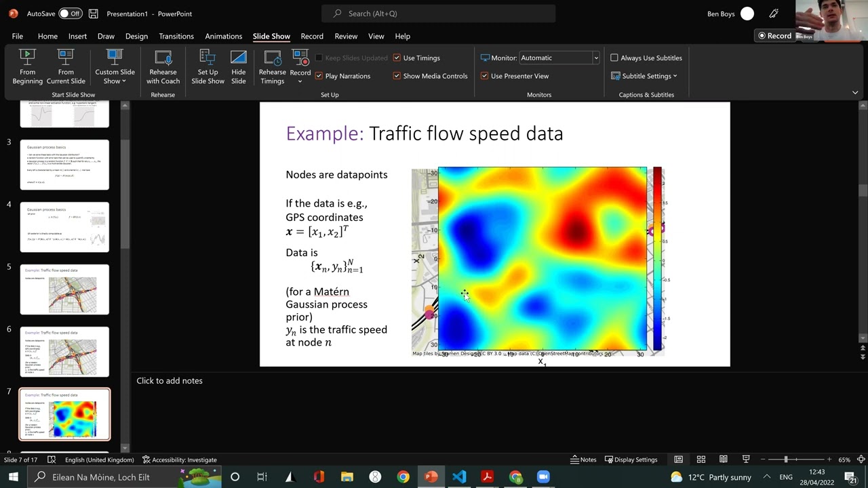Switch to Normal view icon

coord(678,460)
